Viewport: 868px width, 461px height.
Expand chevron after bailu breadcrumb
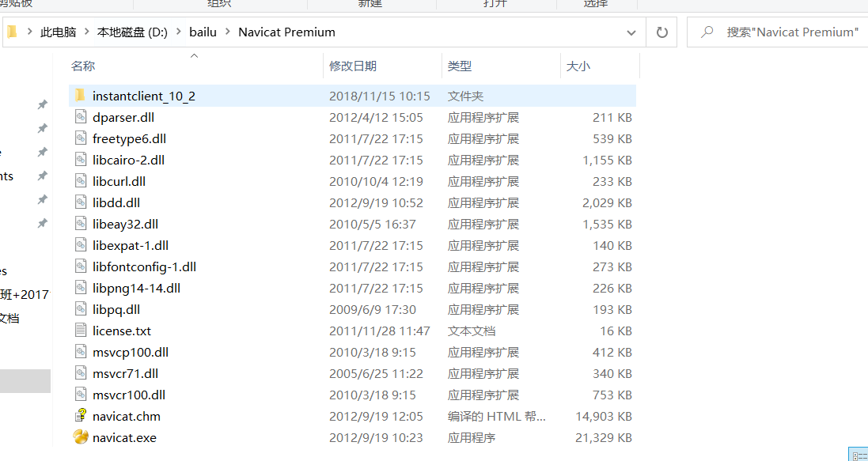tap(228, 32)
